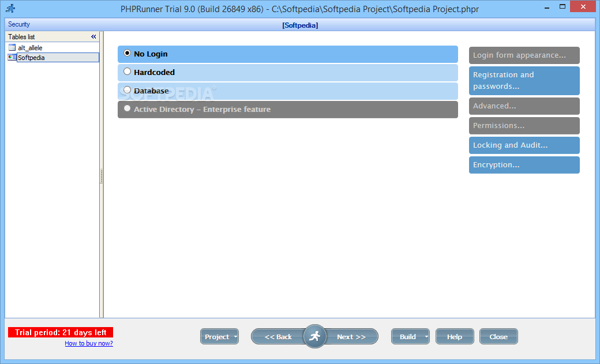Open the Project button dropdown arrow
This screenshot has width=600, height=364.
[x=235, y=337]
